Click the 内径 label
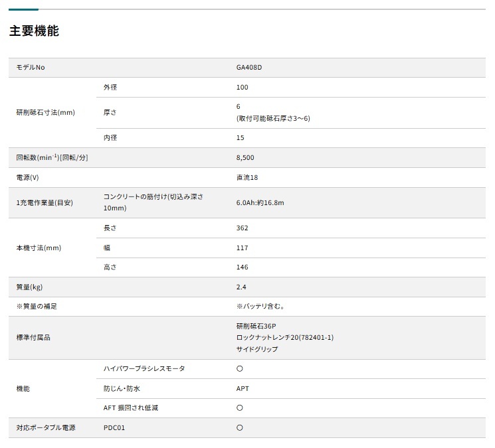Image resolution: width=495 pixels, height=448 pixels. click(110, 138)
